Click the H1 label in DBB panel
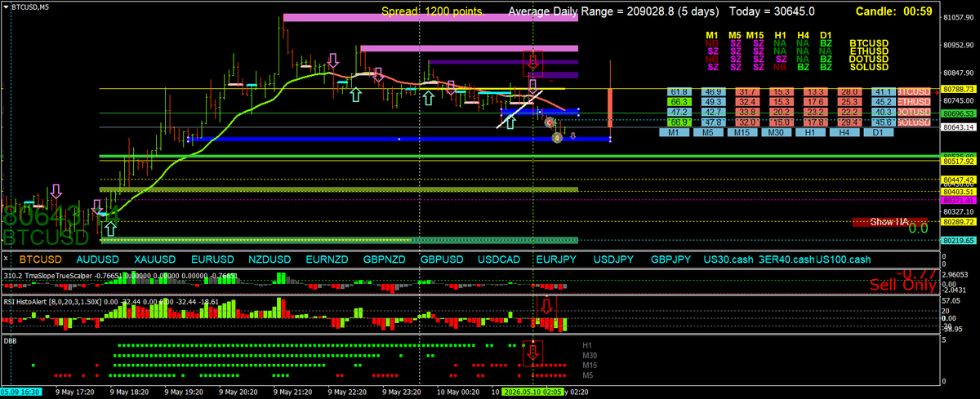980x399 pixels. (586, 344)
